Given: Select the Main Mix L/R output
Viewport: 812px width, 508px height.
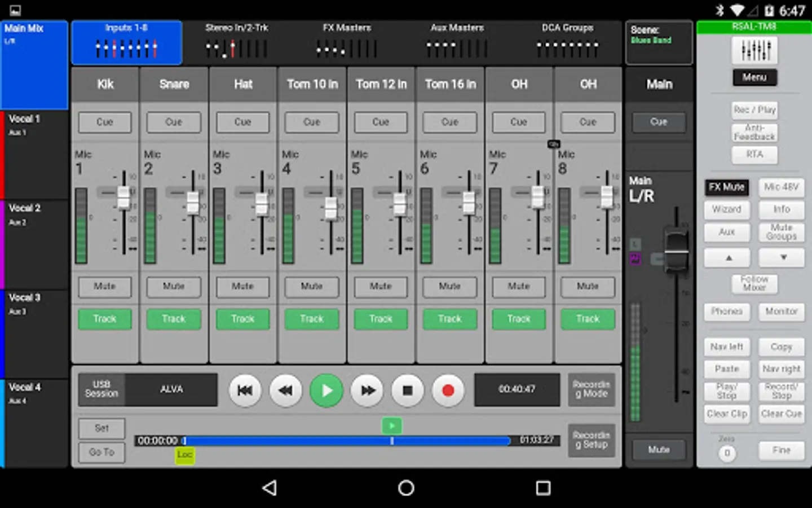Looking at the screenshot, I should pyautogui.click(x=34, y=64).
